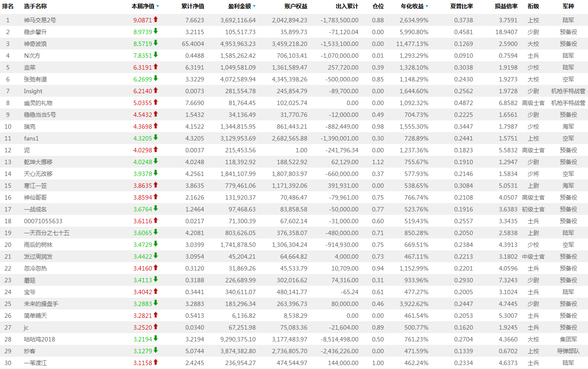588x369 pixels.
Task: Click the up arrow in 稳稳当当5号 row
Action: click(x=156, y=114)
